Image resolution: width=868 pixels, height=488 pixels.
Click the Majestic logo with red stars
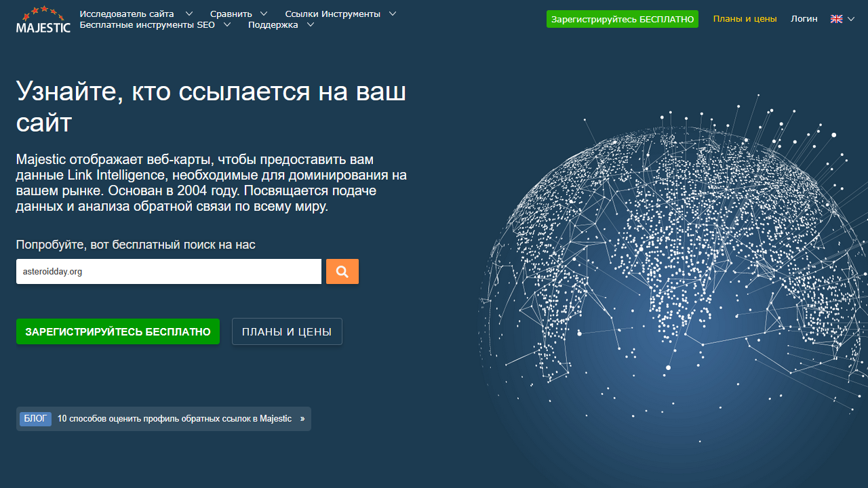click(x=43, y=19)
